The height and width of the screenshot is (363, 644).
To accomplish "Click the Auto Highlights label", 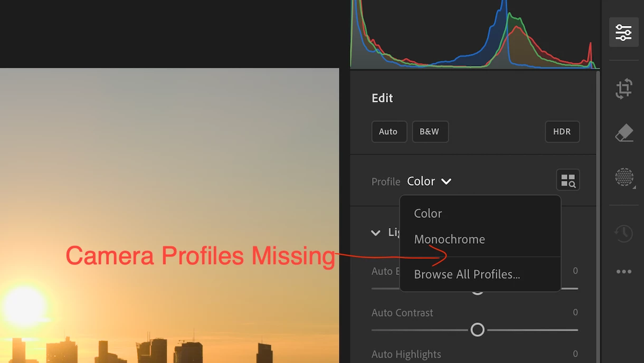I will point(406,355).
